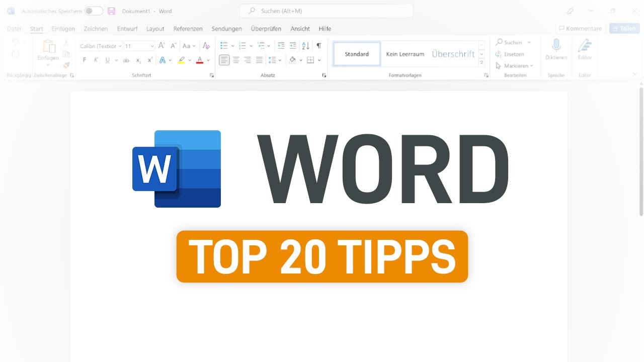
Task: Copy the selection to clipboard
Action: 66,54
